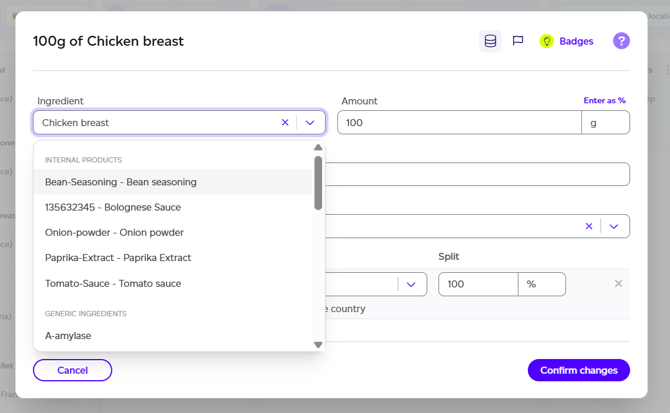Viewport: 670px width, 413px height.
Task: Open the database icon in the header
Action: pos(490,41)
